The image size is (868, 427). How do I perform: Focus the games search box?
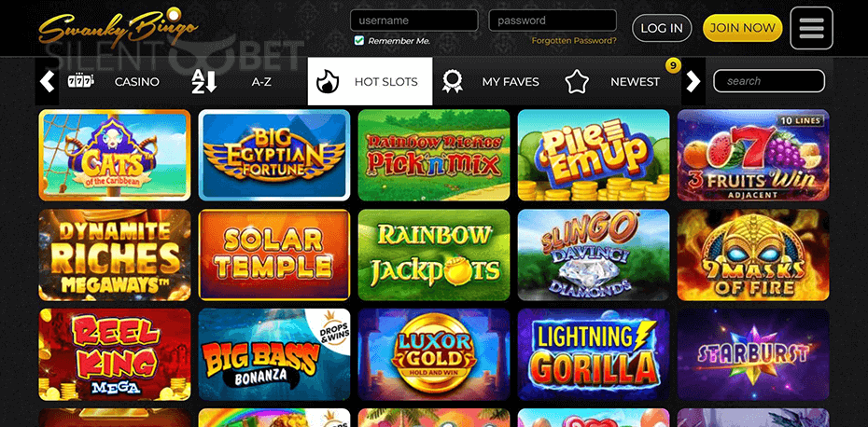[x=769, y=81]
